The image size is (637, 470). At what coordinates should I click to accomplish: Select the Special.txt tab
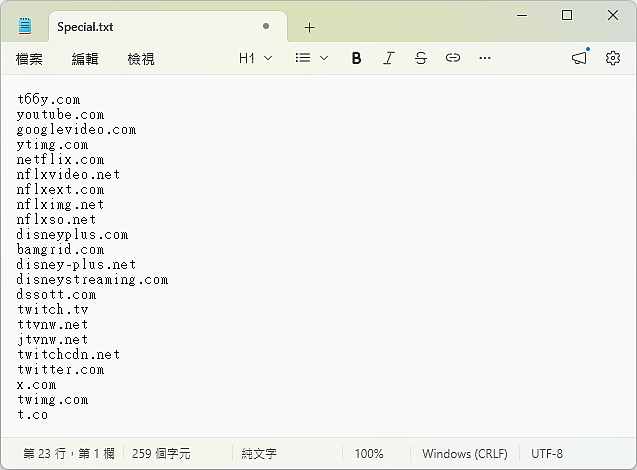coord(168,27)
